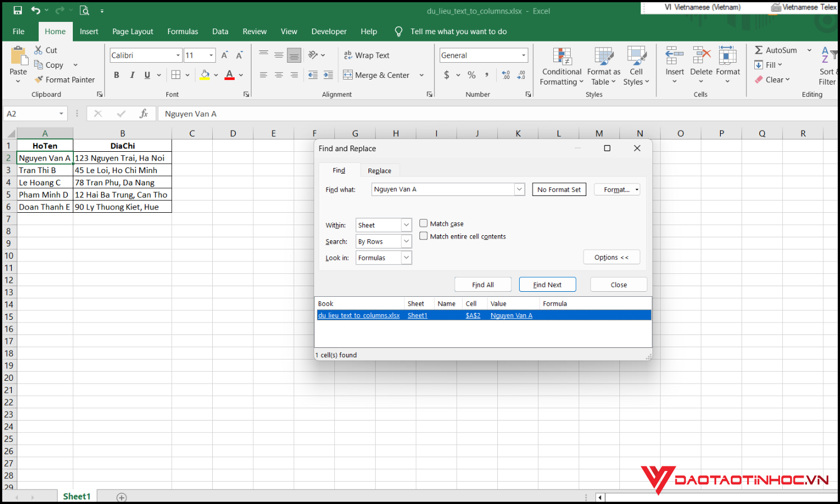Click the Name Box showing A2
The image size is (840, 504).
click(x=35, y=114)
